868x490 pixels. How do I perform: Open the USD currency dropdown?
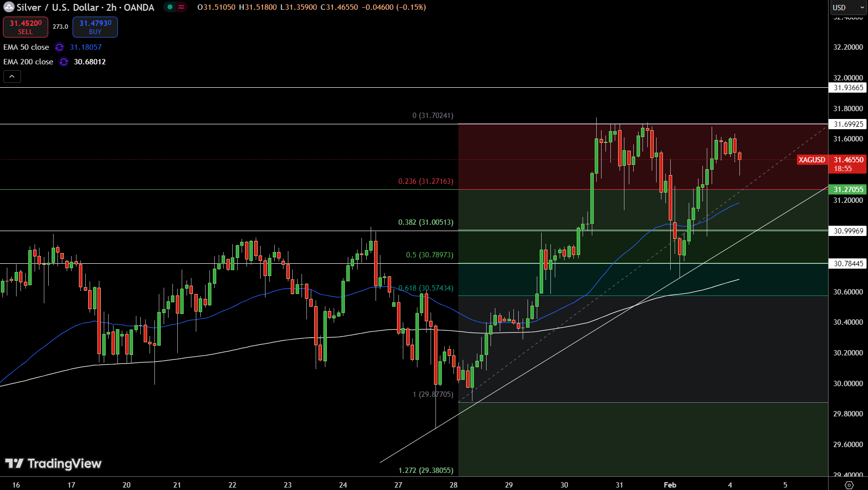coord(849,7)
